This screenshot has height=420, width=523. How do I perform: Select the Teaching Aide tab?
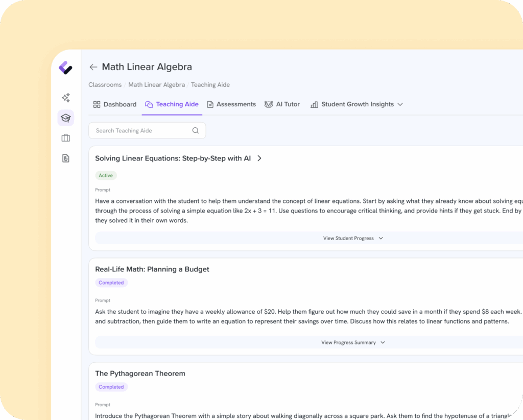(172, 104)
